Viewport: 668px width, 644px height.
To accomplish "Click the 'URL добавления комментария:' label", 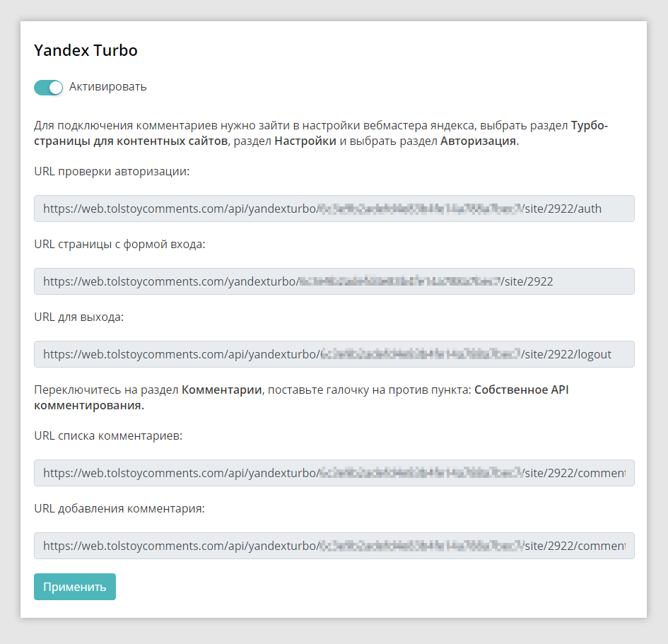I will (x=119, y=508).
